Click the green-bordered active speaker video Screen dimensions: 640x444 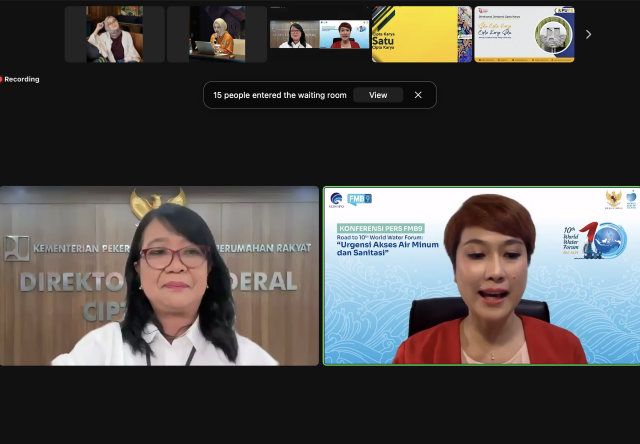[x=480, y=276]
